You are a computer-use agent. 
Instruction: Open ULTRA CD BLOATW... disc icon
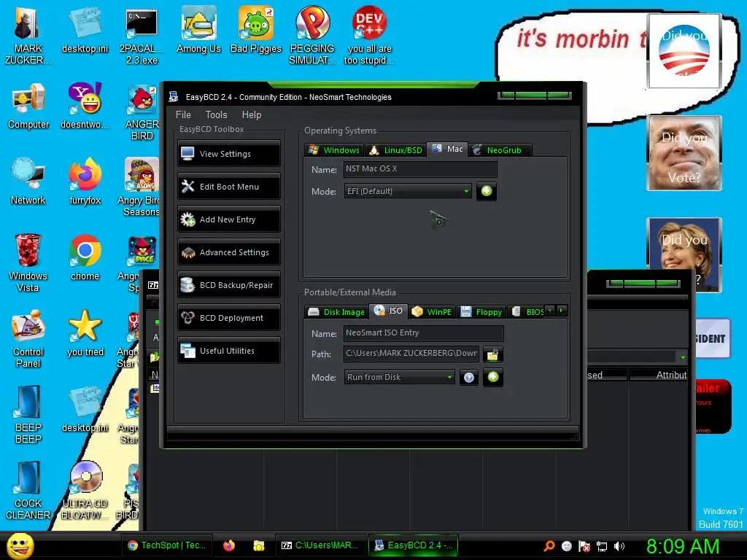[x=85, y=491]
